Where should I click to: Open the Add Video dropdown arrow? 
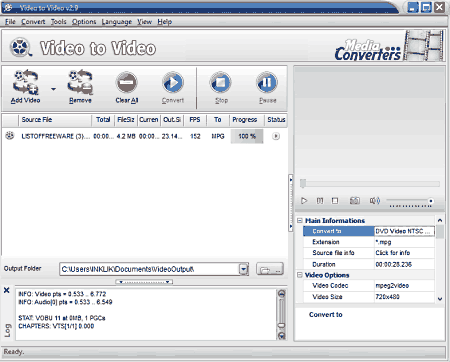tap(53, 89)
